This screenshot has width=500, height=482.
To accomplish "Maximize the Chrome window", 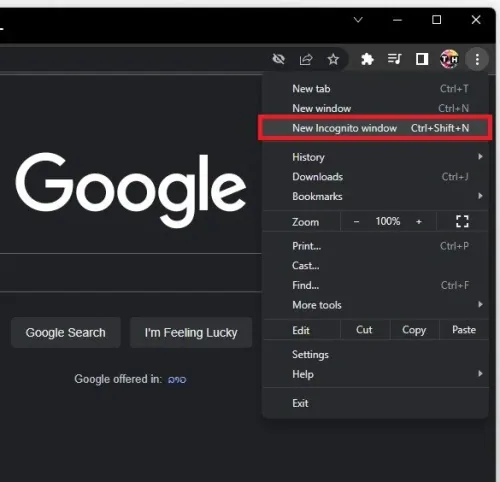I will click(x=436, y=20).
